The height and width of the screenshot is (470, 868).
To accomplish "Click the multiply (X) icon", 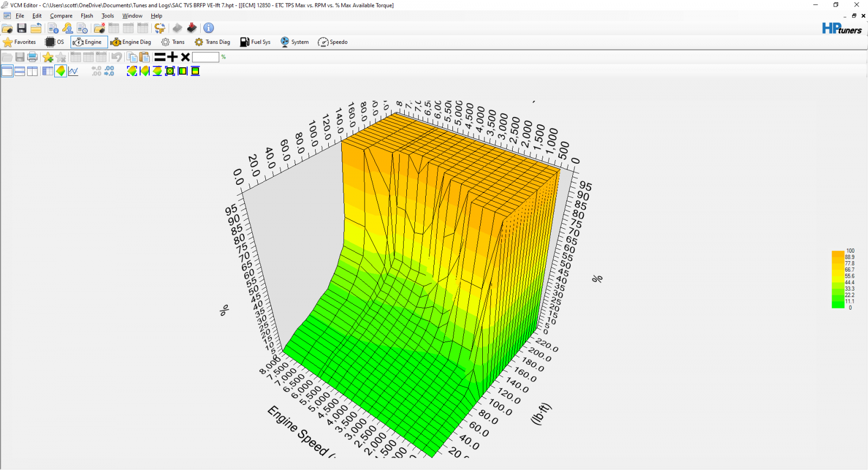I will 185,57.
